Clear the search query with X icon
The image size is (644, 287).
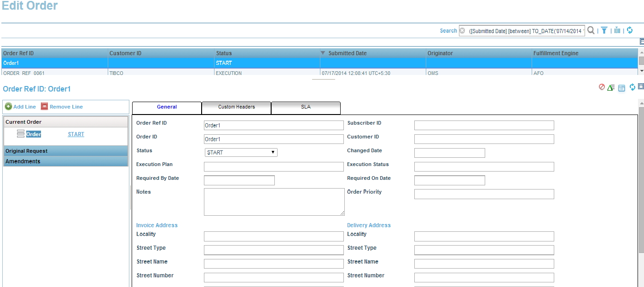(x=462, y=31)
